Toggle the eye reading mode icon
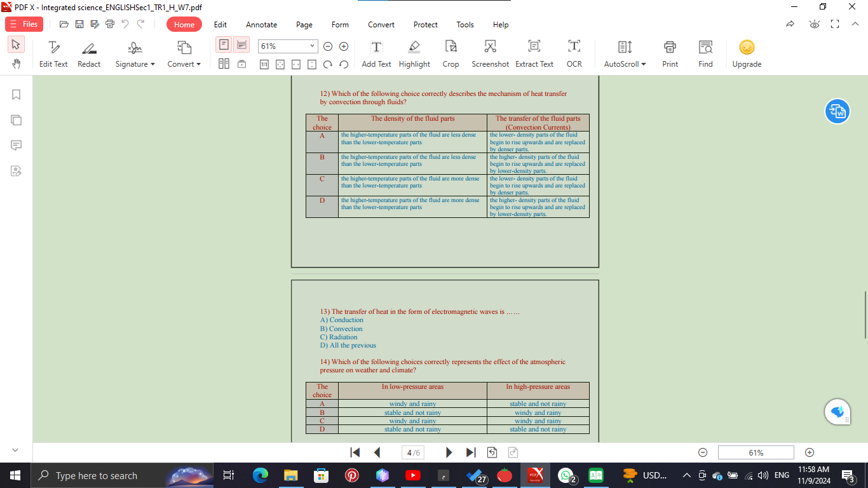This screenshot has height=488, width=868. click(814, 24)
